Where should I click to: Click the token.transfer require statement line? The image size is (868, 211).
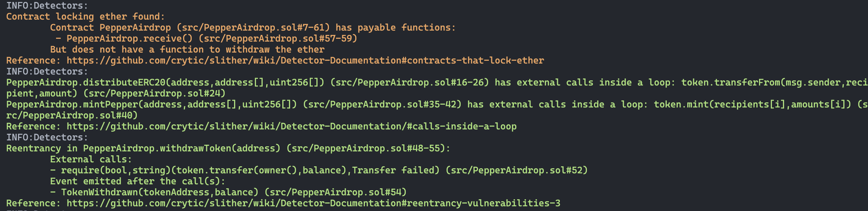coord(319,170)
